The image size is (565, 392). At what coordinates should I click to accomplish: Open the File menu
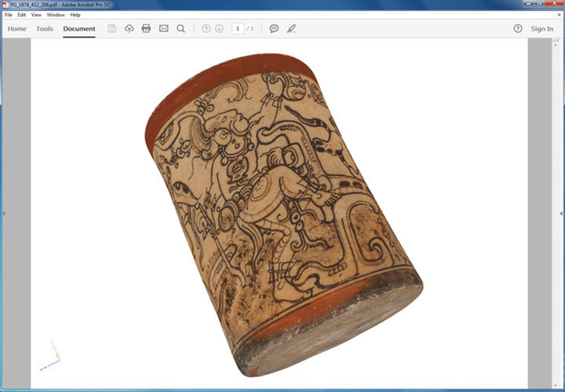point(8,15)
